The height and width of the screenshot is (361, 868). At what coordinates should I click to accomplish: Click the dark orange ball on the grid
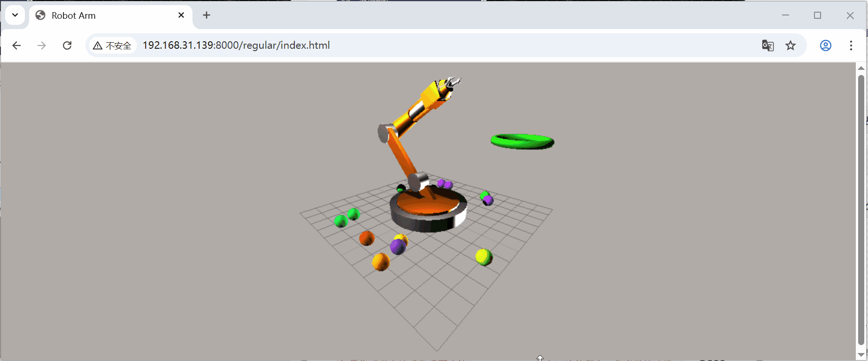point(367,238)
